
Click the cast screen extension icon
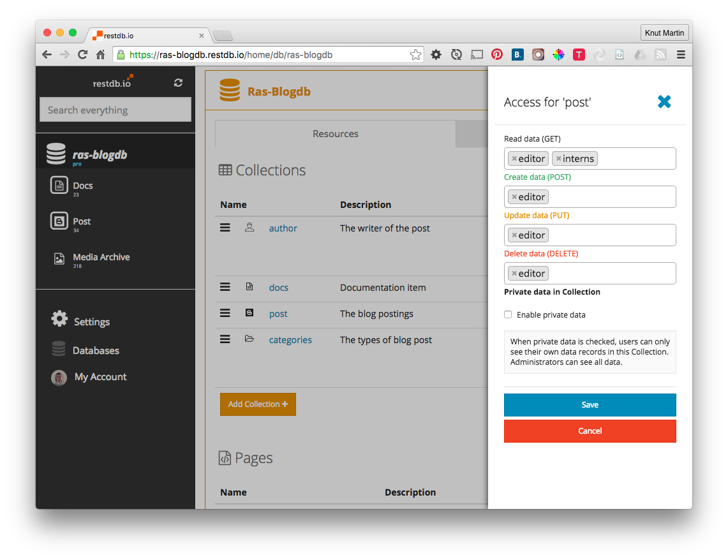[477, 55]
